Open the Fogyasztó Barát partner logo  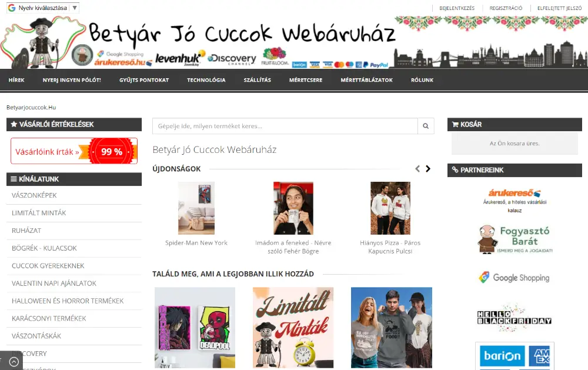tap(514, 238)
